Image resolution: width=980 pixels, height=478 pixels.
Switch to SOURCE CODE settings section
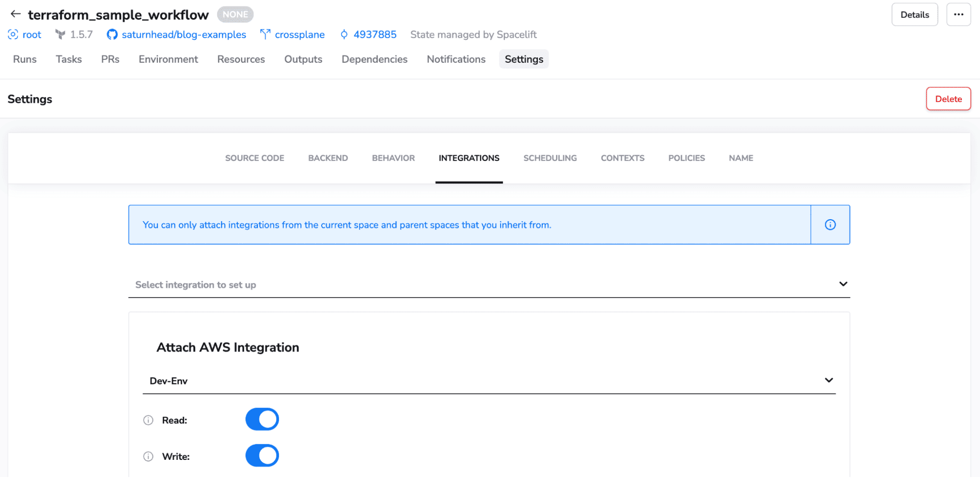point(254,158)
